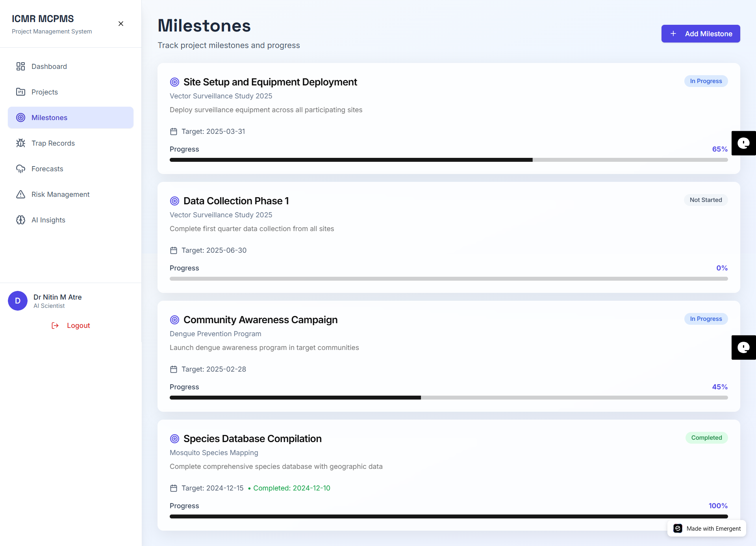Open the Forecasts section
756x546 pixels.
[x=47, y=168]
